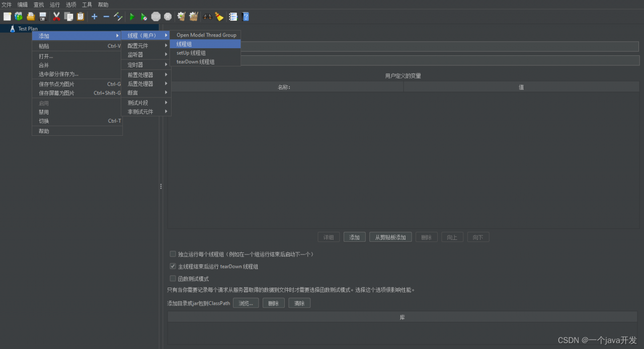Enable 函数测试模式 checkbox

point(173,278)
